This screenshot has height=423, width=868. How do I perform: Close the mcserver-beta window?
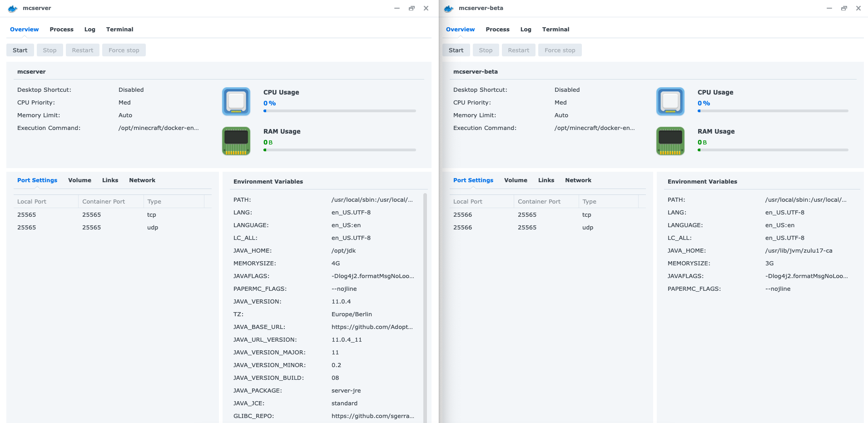pyautogui.click(x=858, y=8)
